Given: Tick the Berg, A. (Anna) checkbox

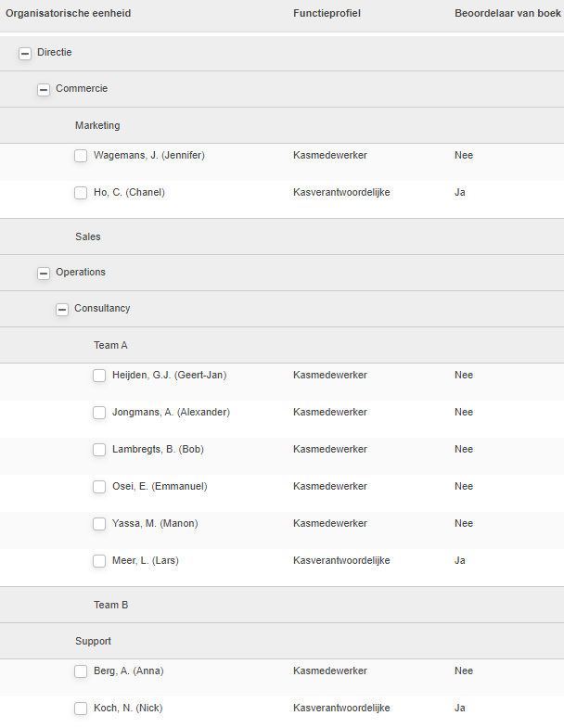Looking at the screenshot, I should pos(81,671).
